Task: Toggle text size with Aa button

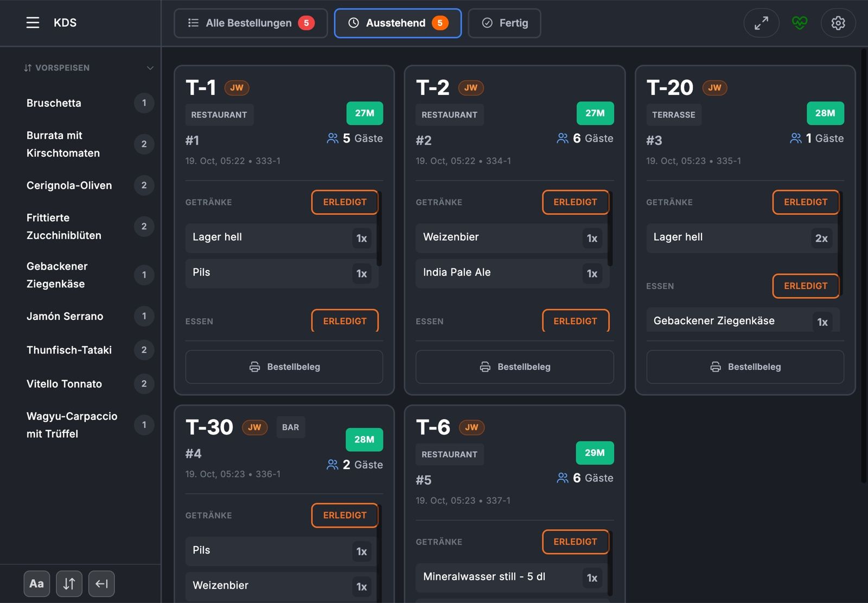Action: tap(37, 583)
